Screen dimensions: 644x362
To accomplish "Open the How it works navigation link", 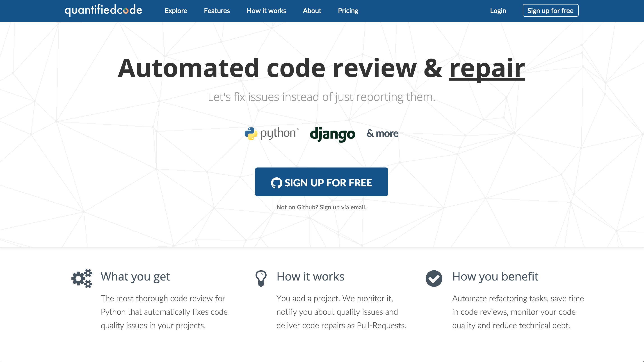I will (266, 11).
